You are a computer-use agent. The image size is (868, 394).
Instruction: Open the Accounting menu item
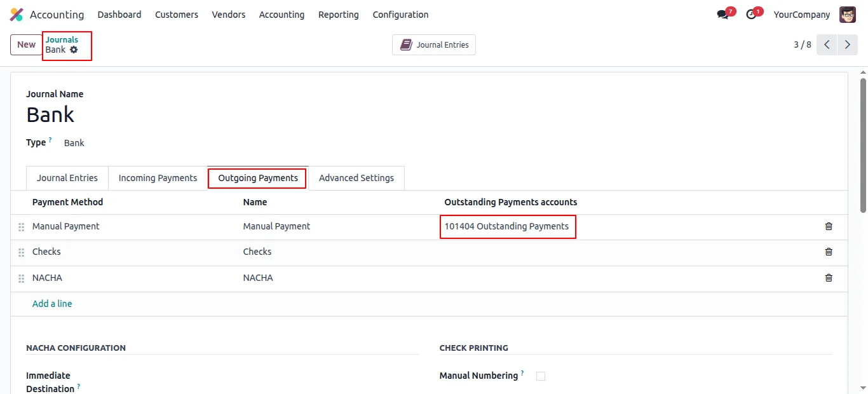pyautogui.click(x=281, y=15)
